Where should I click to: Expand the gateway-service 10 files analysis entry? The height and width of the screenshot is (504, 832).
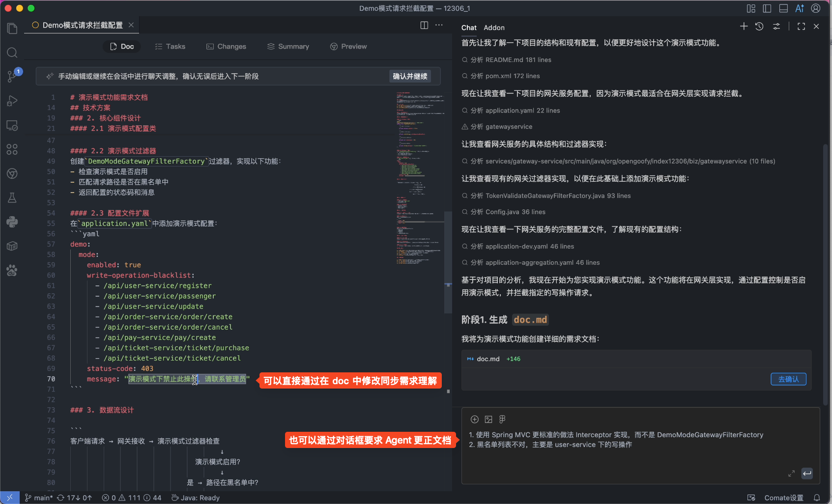[x=618, y=161]
